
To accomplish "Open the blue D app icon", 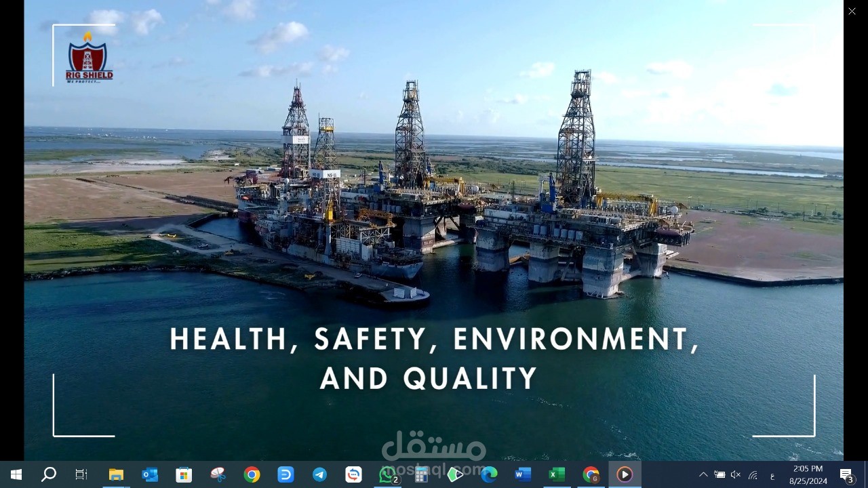I will coord(285,474).
